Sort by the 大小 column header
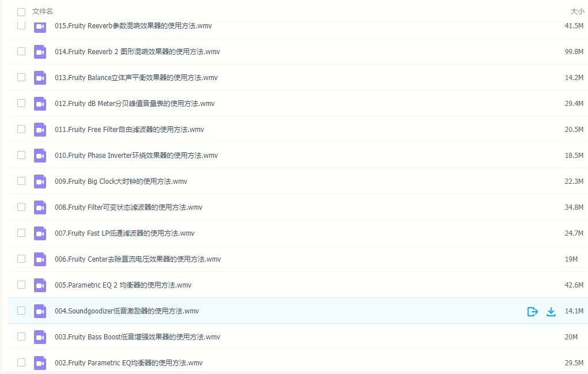Viewport: 588px width, 374px height. tap(577, 12)
